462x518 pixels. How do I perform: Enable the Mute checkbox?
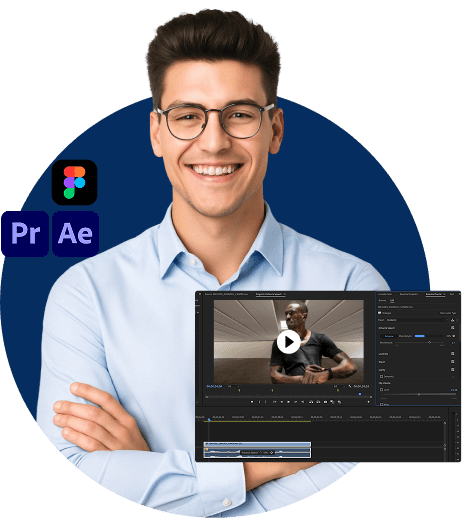click(x=381, y=404)
